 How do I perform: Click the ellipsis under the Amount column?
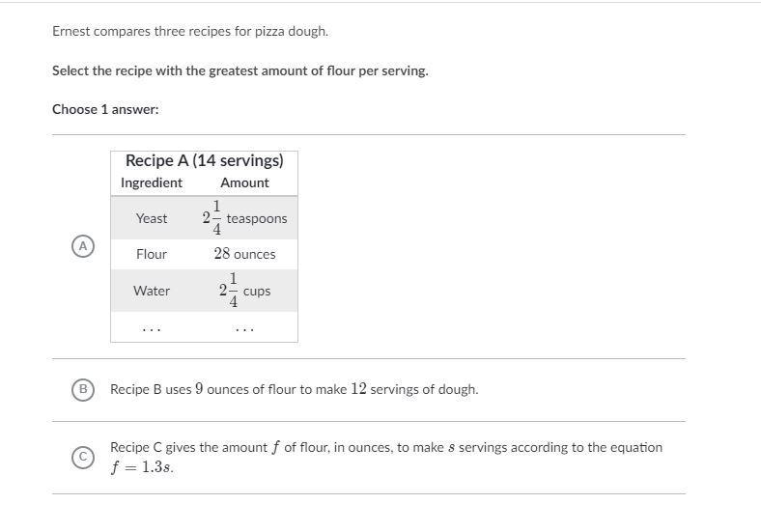[244, 330]
